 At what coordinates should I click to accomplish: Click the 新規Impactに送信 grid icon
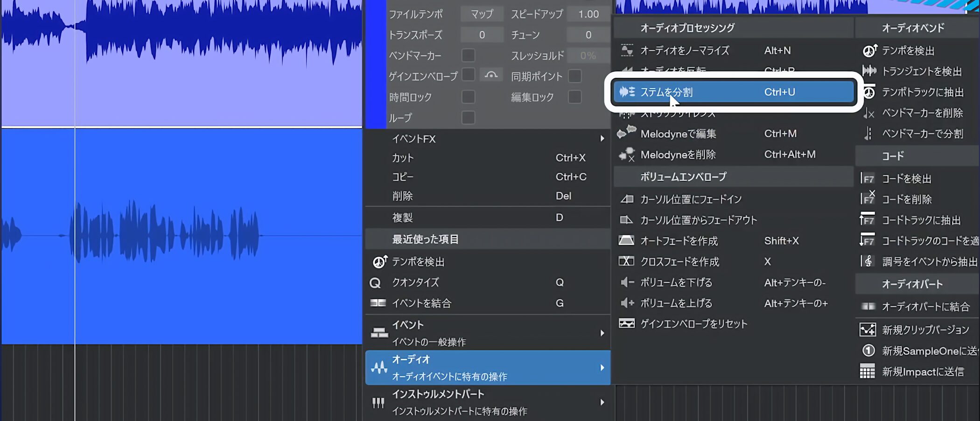(867, 372)
